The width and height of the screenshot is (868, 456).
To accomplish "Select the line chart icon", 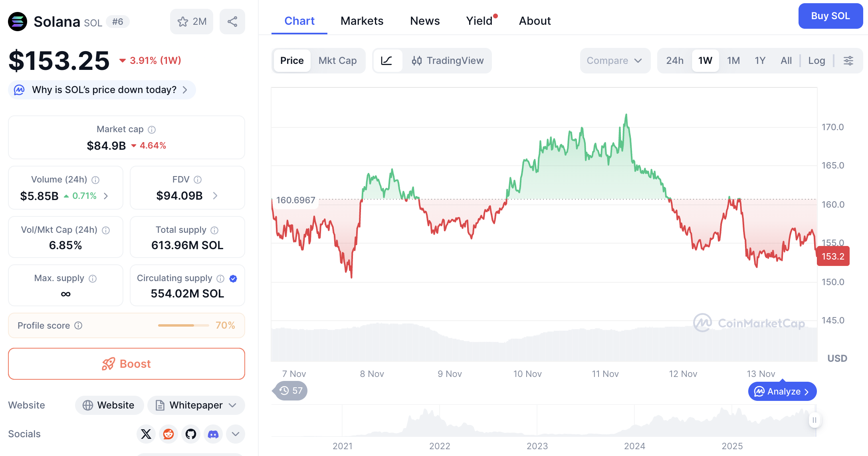I will pyautogui.click(x=386, y=61).
